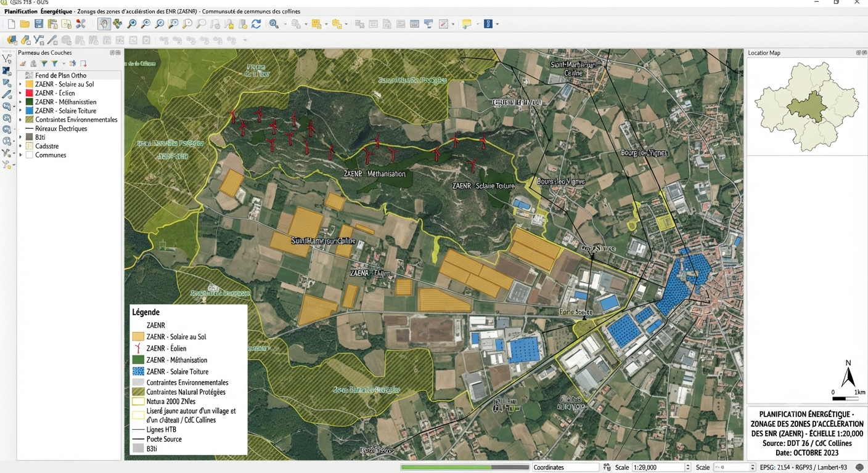Screen dimensions: 868x473
Task: Toggle the ZAENR - Solaire au Sol layer swatch
Action: point(29,84)
